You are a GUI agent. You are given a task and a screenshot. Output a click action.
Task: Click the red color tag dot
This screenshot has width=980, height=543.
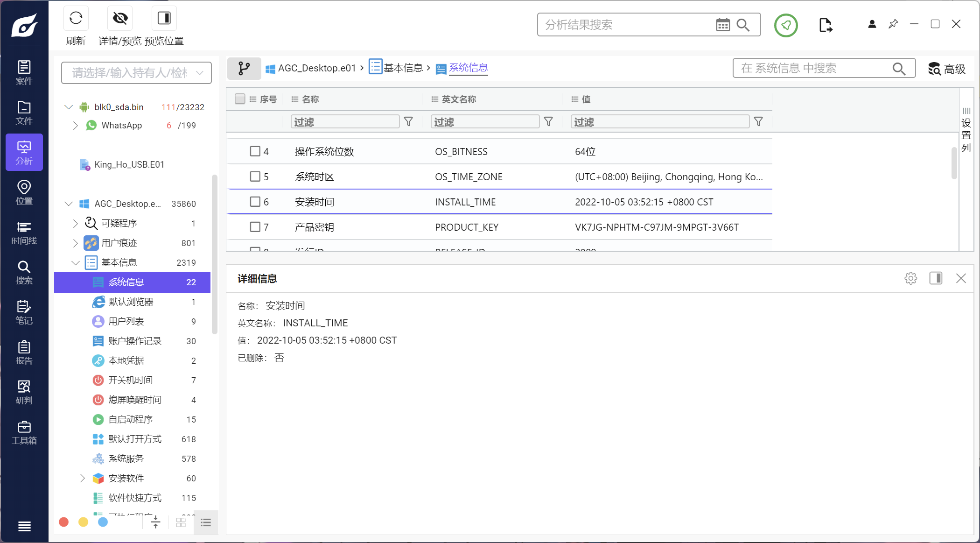click(64, 522)
